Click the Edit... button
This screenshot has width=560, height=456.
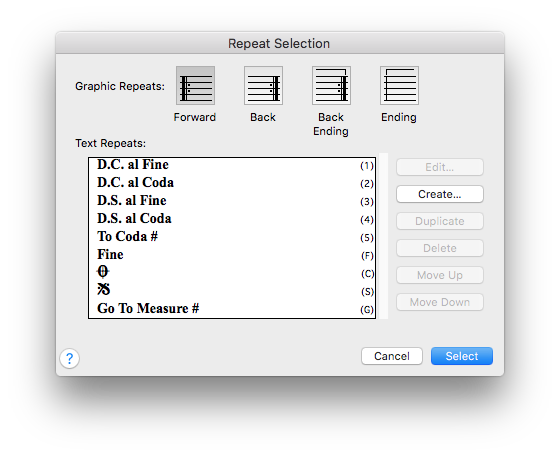click(440, 167)
